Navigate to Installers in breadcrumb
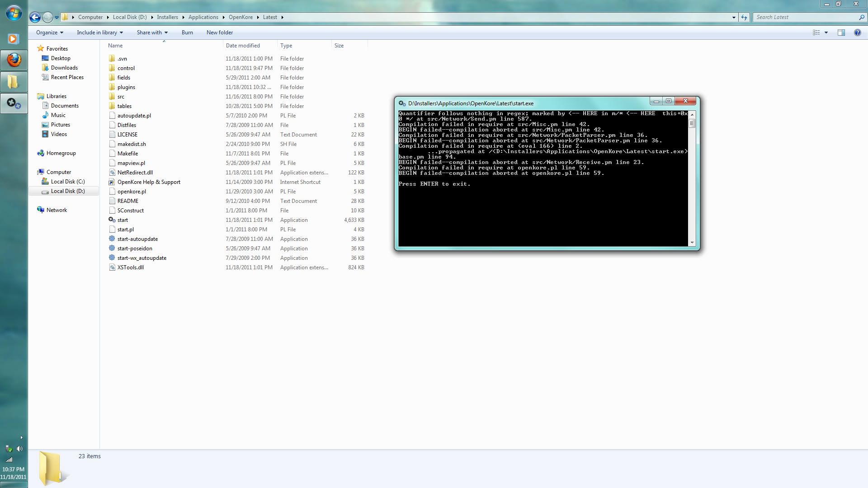Image resolution: width=868 pixels, height=488 pixels. tap(167, 17)
